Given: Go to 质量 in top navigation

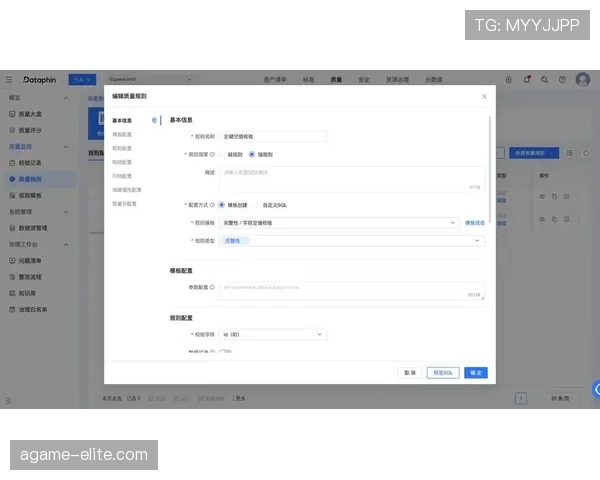Looking at the screenshot, I should (x=336, y=80).
